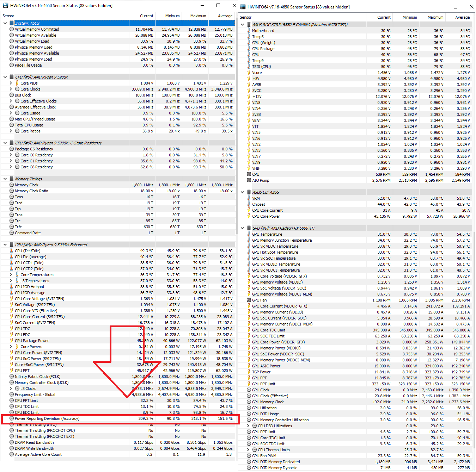476x472 pixels.
Task: Click the Sensor column header in the left window
Action: click(x=65, y=16)
